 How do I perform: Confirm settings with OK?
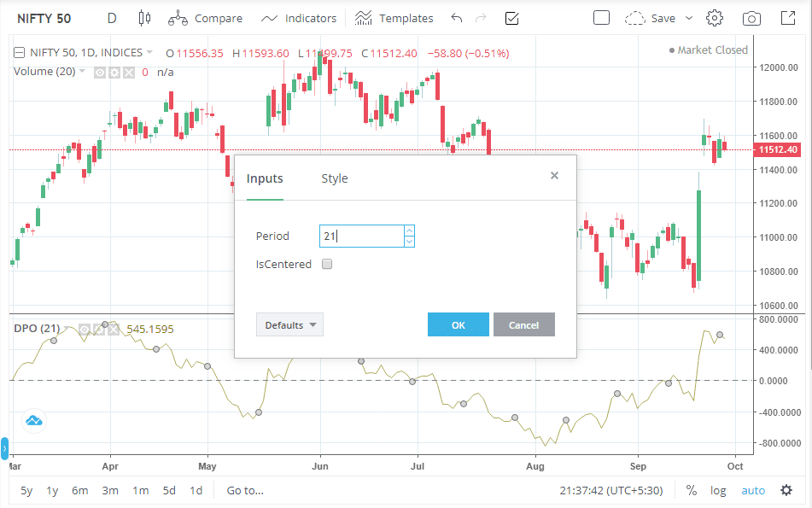coord(459,324)
